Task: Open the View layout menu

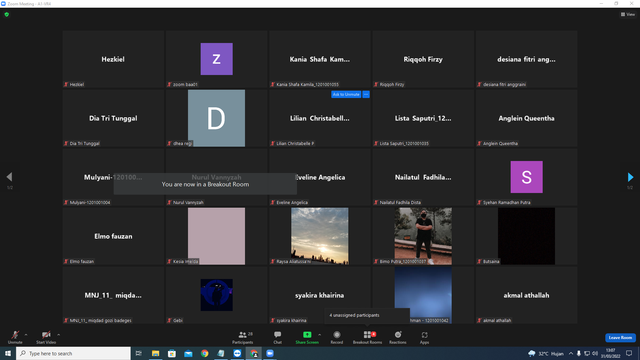Action: [x=628, y=14]
